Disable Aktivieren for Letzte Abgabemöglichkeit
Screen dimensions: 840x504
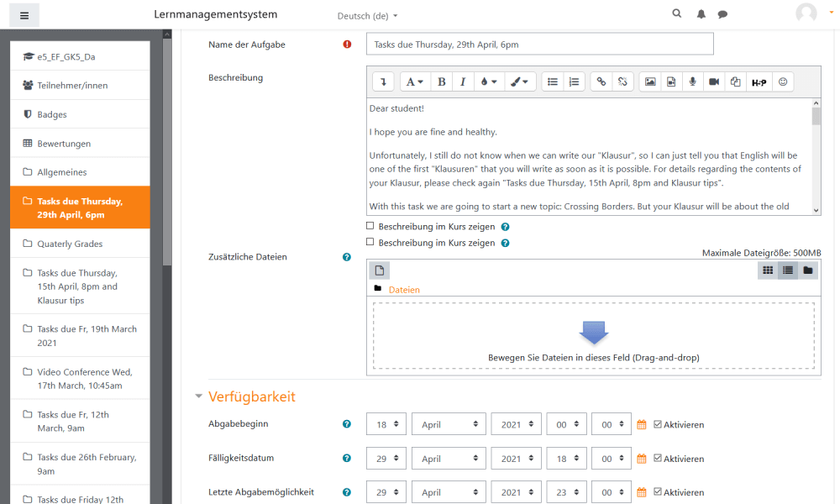coord(658,492)
